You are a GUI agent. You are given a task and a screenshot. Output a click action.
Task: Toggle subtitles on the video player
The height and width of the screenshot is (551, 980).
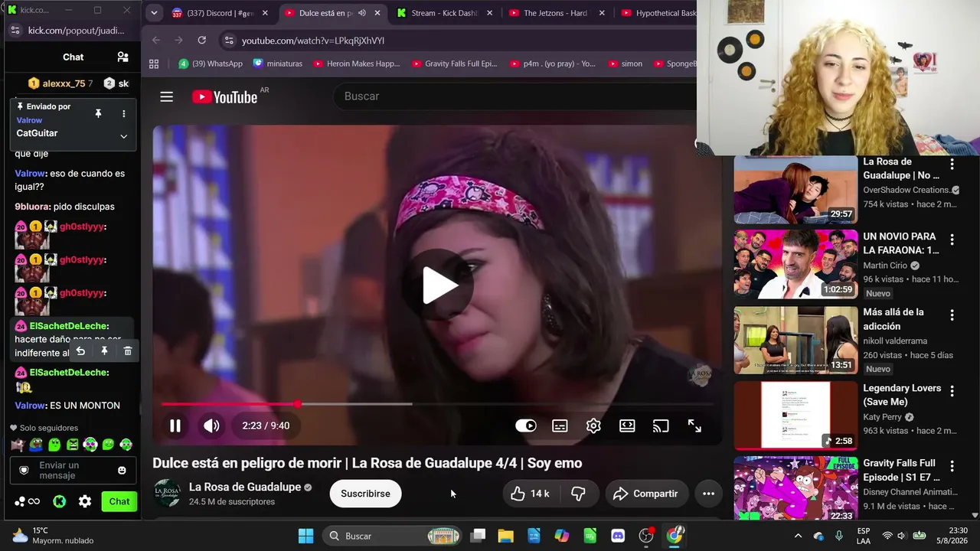[560, 425]
